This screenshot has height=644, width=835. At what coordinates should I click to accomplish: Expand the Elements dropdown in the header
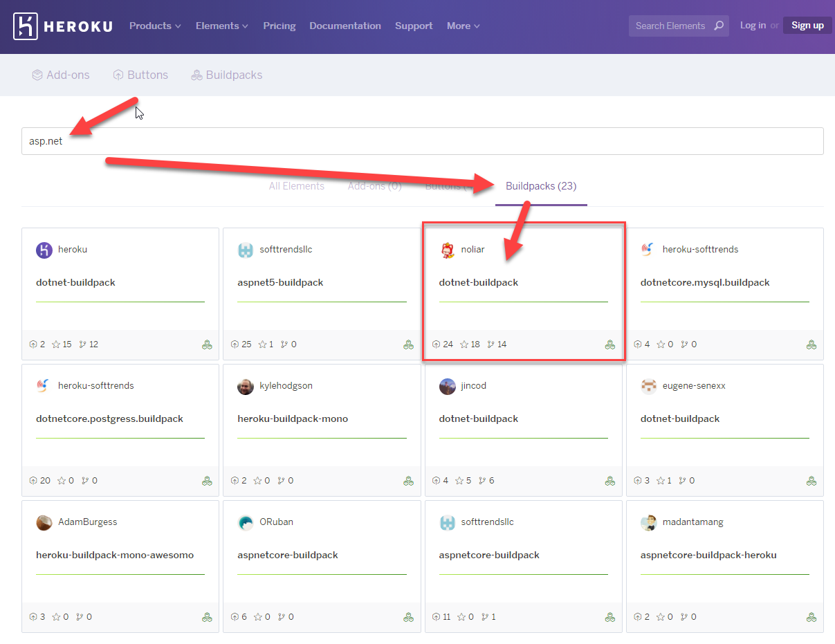click(x=221, y=26)
